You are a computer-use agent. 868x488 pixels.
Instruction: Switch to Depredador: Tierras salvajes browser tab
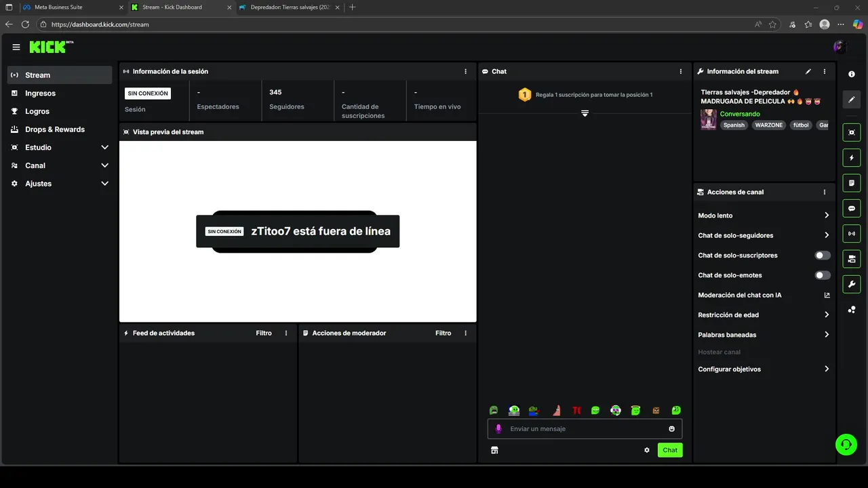click(x=290, y=7)
